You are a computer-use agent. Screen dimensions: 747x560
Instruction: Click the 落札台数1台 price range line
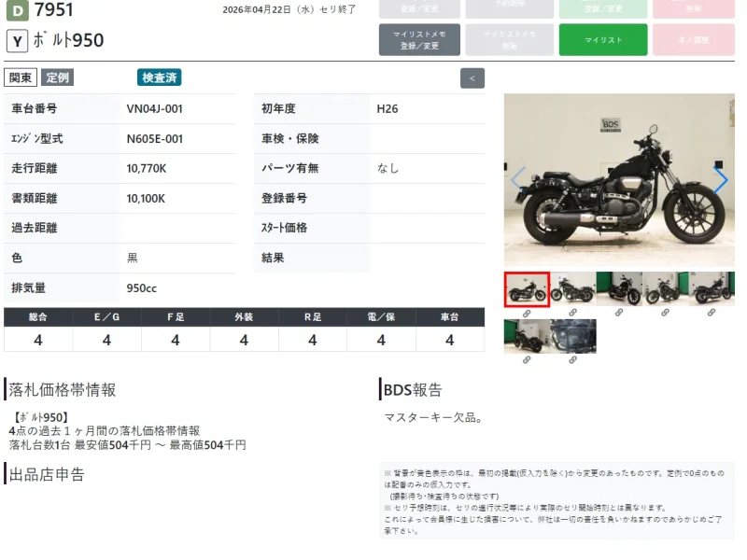click(x=127, y=445)
